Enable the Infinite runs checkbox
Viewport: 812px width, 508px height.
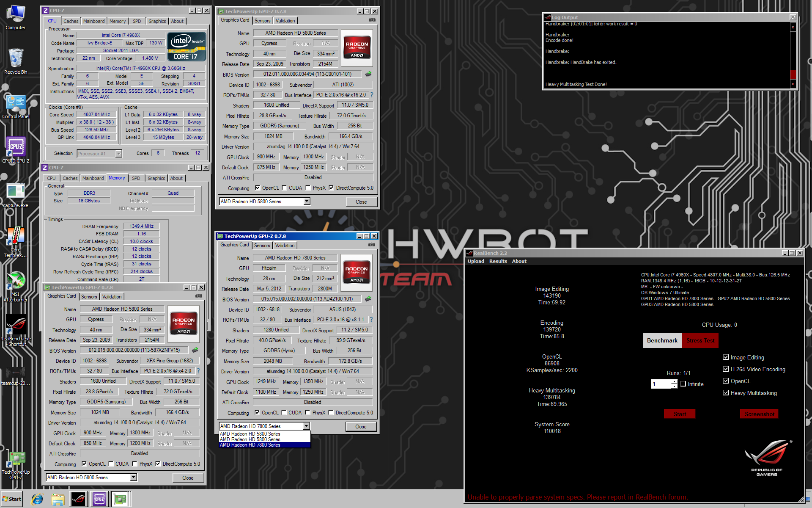(683, 384)
